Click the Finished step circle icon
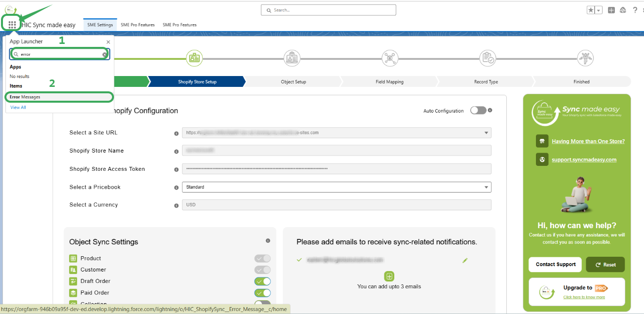Viewport: 644px width, 314px height. [585, 58]
